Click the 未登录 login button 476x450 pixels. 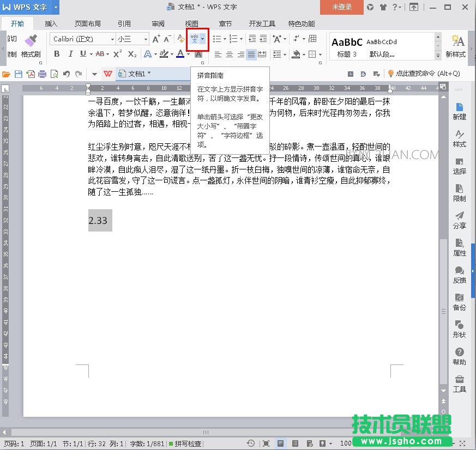(x=341, y=8)
